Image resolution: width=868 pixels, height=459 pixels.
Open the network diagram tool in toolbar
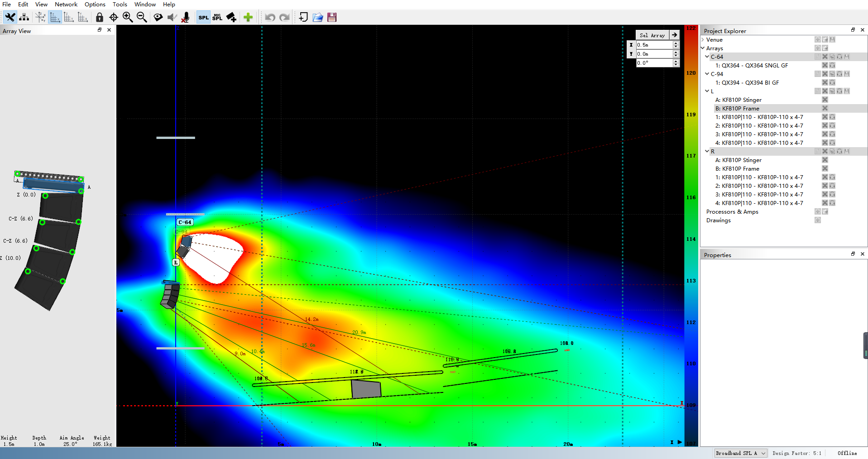(x=24, y=17)
